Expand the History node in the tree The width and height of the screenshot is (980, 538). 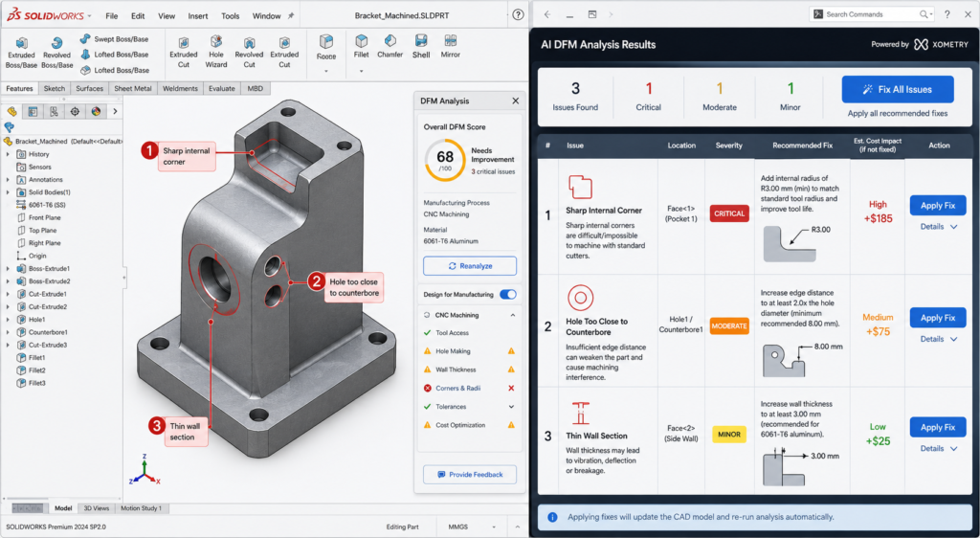coord(8,154)
